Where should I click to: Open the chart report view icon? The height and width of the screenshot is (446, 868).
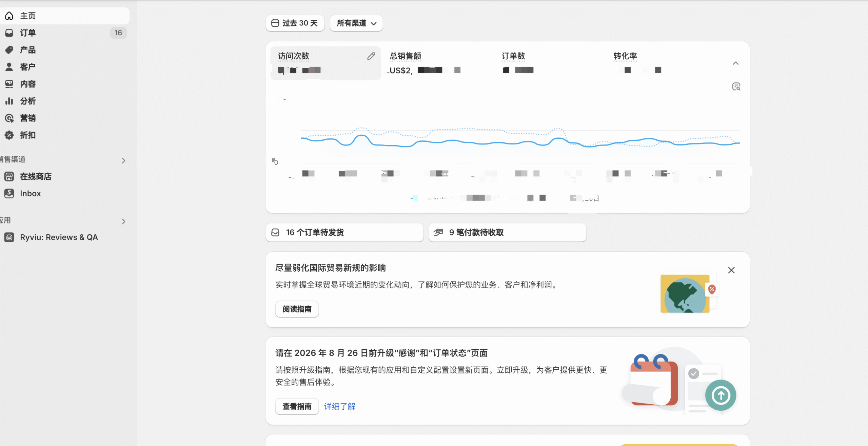(x=736, y=87)
